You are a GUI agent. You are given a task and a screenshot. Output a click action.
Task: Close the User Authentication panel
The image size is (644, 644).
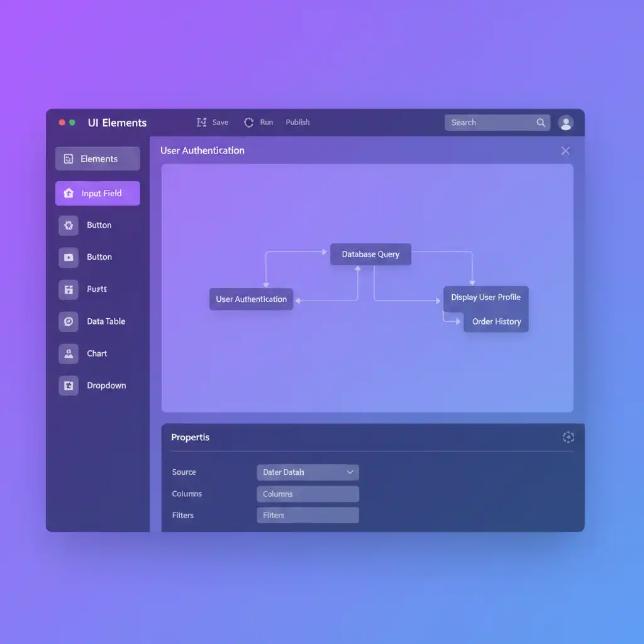(x=565, y=151)
